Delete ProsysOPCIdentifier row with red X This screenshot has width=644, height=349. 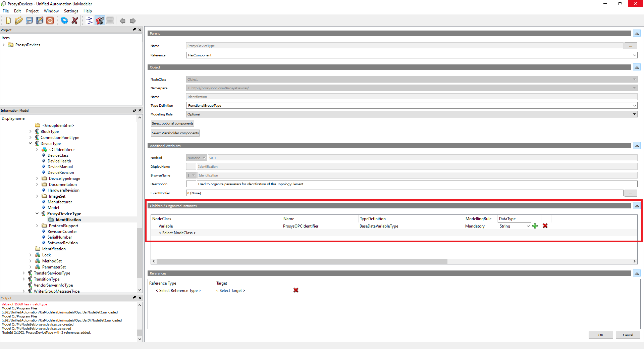545,226
